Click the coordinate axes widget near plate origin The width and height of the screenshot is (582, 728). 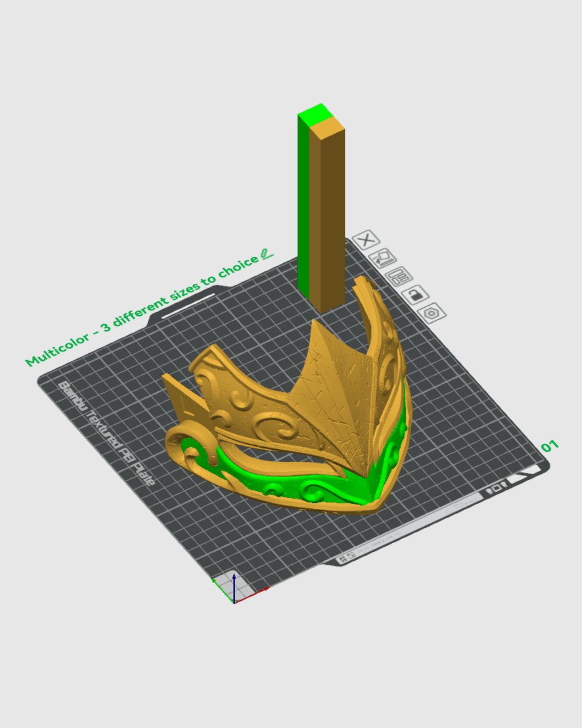pos(233,594)
